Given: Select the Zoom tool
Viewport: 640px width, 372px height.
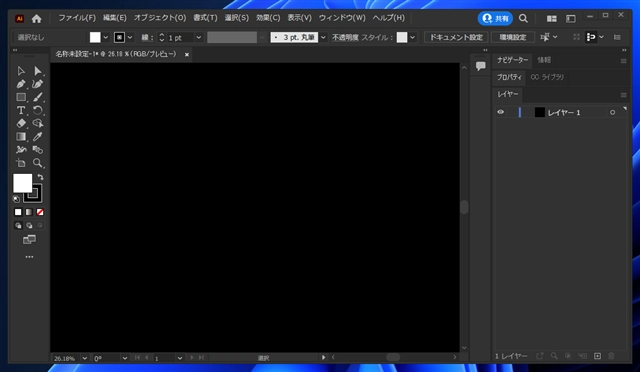Looking at the screenshot, I should click(x=38, y=163).
